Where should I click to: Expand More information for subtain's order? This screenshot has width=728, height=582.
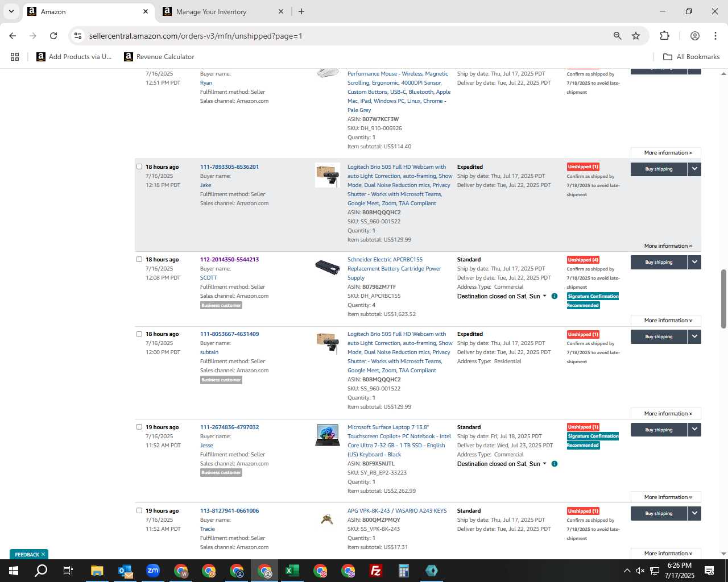click(666, 414)
